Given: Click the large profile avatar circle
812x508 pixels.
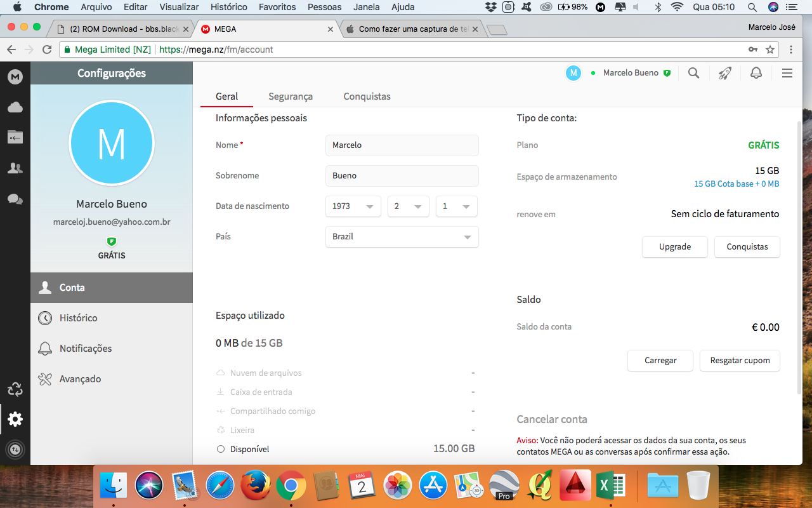Looking at the screenshot, I should 112,142.
